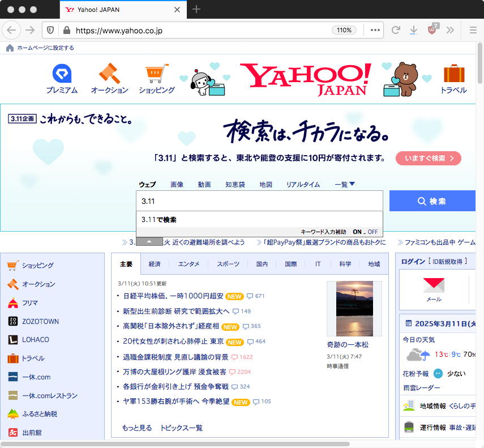Click the ID新規取得 link
The image size is (484, 448).
[448, 262]
